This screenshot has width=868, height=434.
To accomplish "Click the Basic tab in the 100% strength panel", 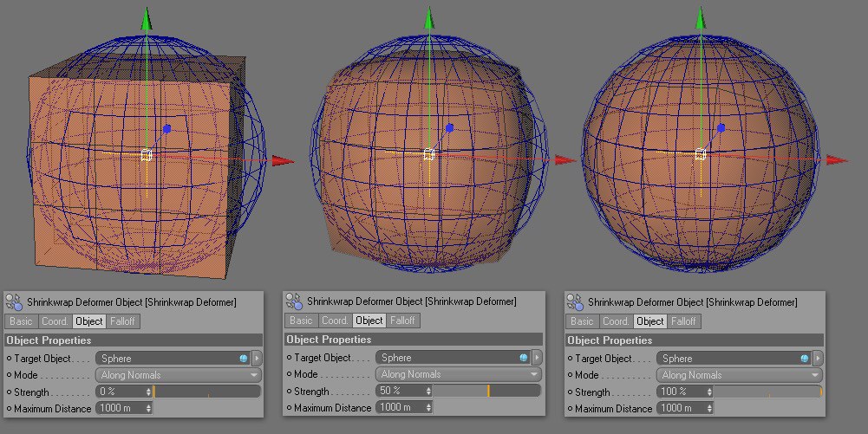I will tap(582, 321).
